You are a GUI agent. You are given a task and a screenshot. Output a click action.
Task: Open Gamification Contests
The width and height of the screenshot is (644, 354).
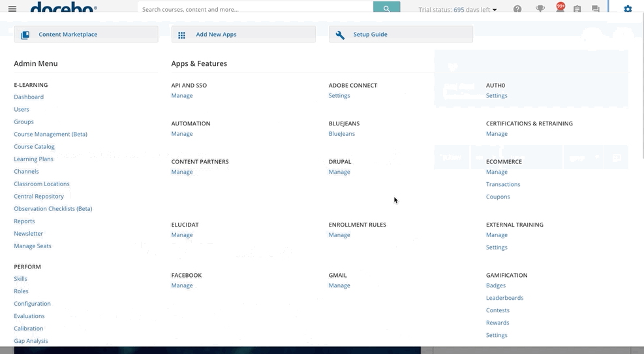(x=498, y=310)
